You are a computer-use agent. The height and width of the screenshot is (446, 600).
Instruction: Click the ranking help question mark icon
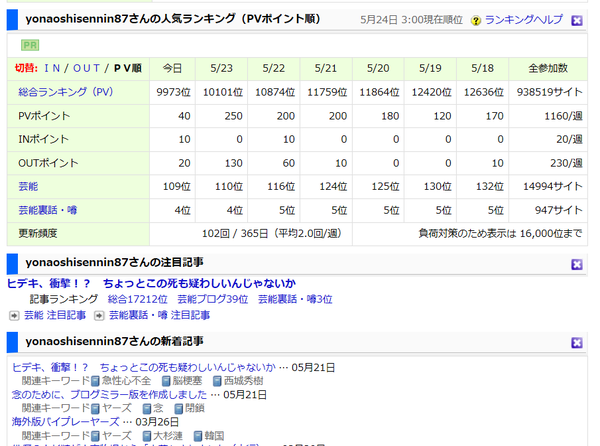tap(476, 21)
